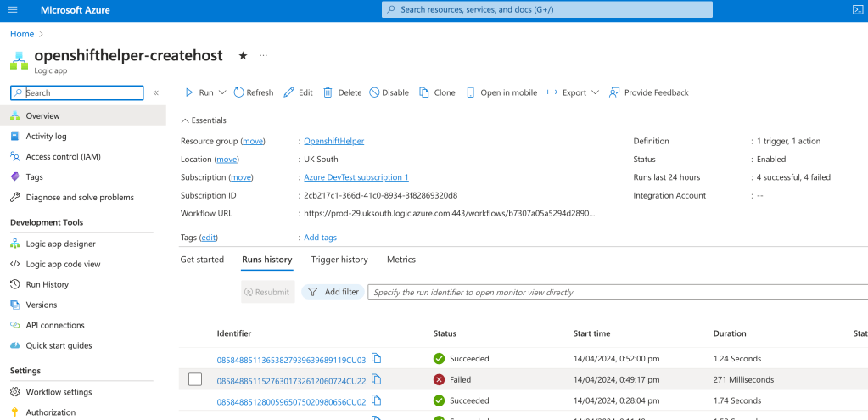Click the Quick start guides icon
This screenshot has width=868, height=420.
click(x=15, y=345)
